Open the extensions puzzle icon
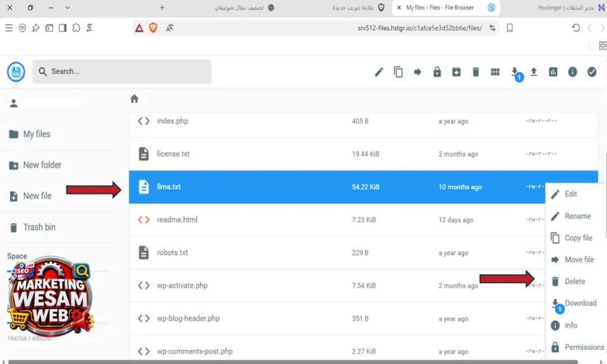The height and width of the screenshot is (364, 607). pos(76,28)
